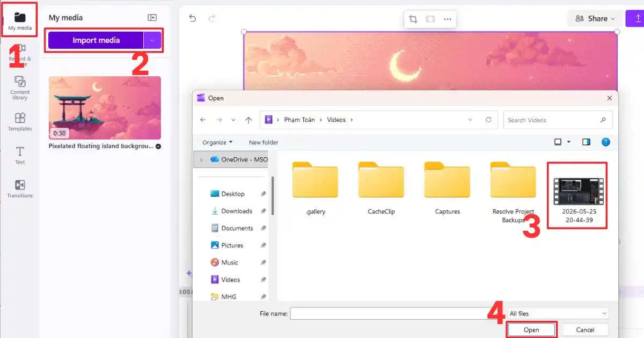Open the Transitions sidebar tab
The image size is (644, 338).
[20, 189]
